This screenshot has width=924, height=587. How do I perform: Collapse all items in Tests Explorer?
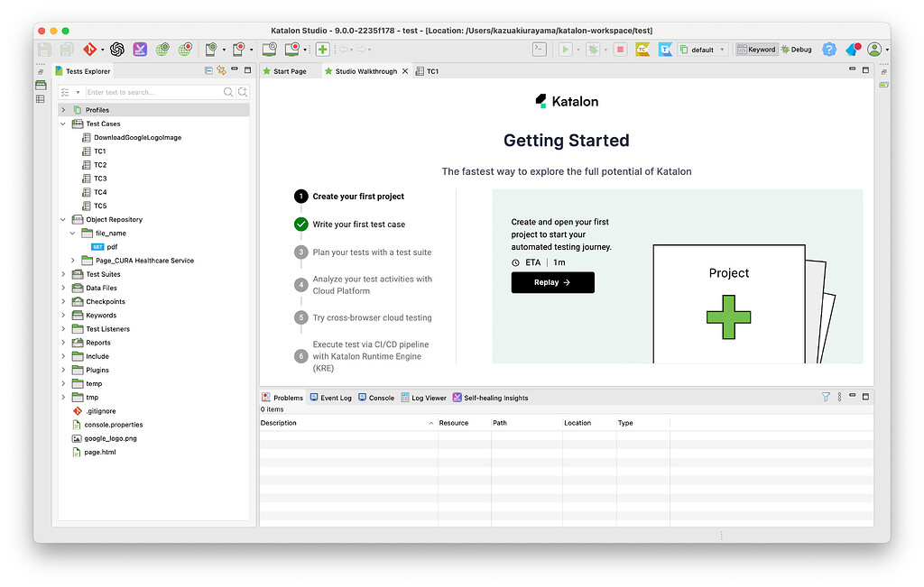(208, 70)
